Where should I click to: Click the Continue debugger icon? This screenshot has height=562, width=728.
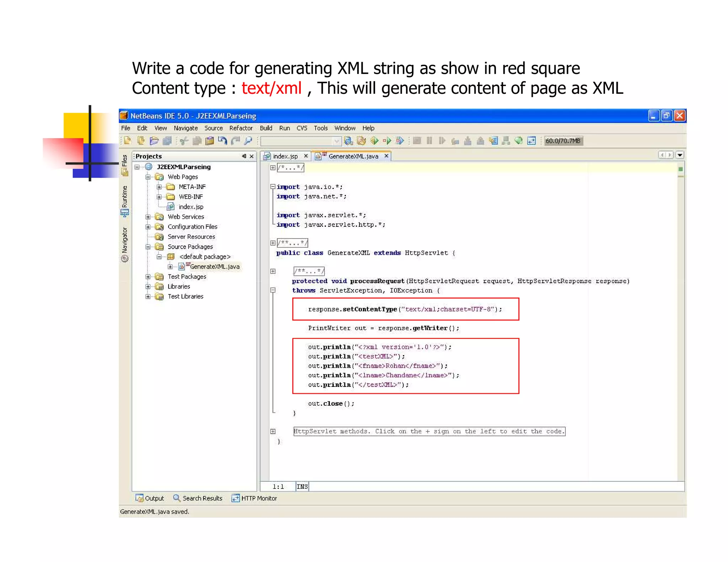(442, 141)
